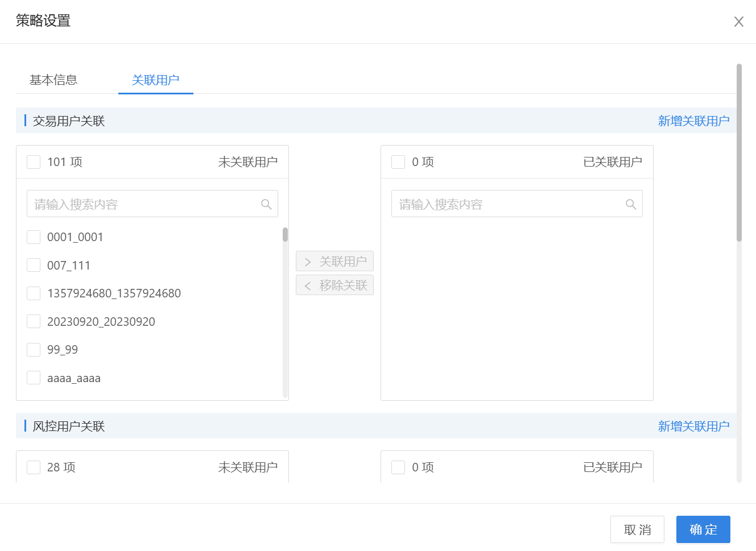Click the 关联用户 transfer button

334,261
